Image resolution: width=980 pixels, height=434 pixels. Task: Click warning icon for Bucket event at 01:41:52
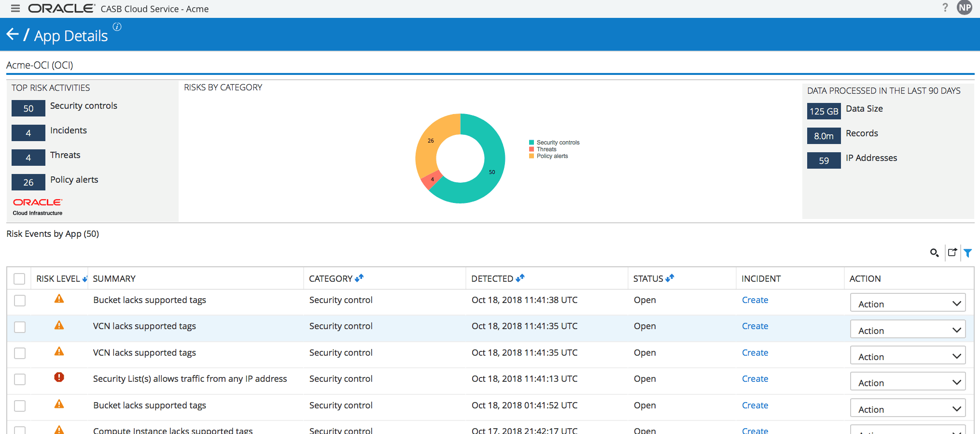click(x=59, y=404)
